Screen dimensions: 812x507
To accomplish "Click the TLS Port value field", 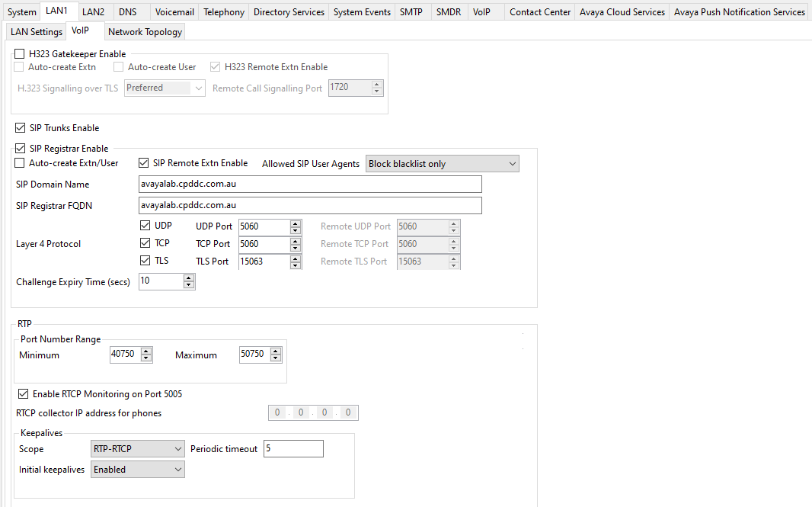I will click(x=264, y=262).
